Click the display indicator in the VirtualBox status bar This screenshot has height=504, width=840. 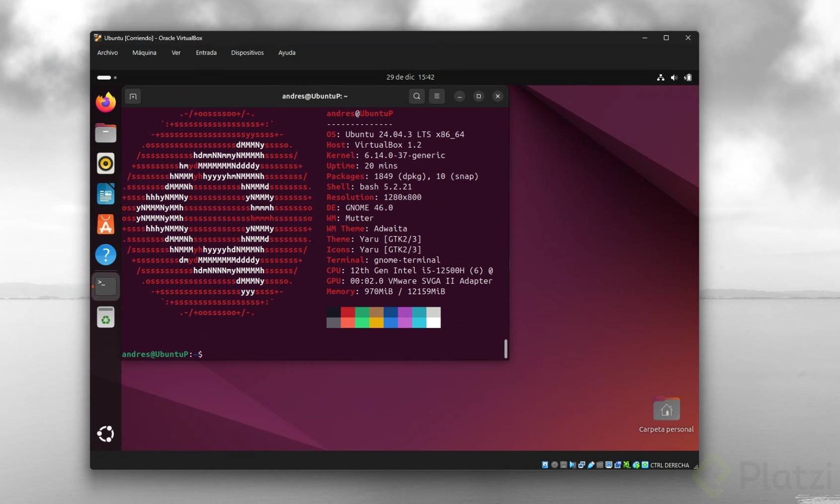coord(608,465)
